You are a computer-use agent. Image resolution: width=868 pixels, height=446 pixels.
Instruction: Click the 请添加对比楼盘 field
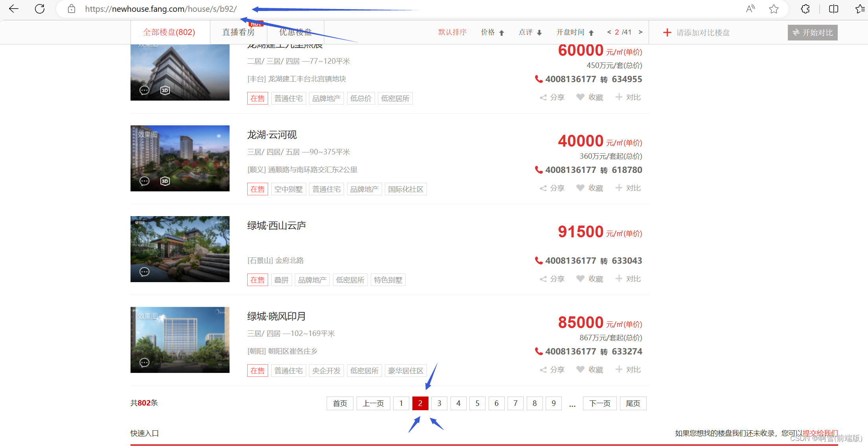(702, 33)
